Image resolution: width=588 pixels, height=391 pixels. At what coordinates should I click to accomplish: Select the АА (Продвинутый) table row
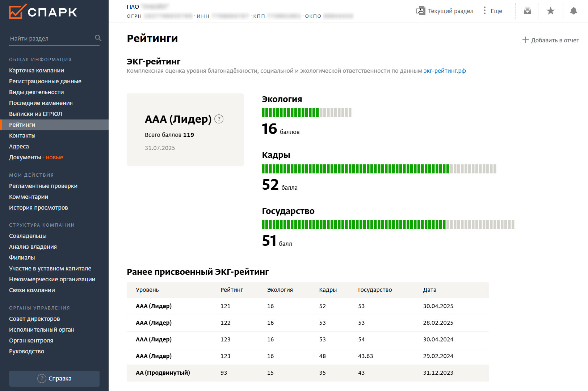pyautogui.click(x=307, y=373)
